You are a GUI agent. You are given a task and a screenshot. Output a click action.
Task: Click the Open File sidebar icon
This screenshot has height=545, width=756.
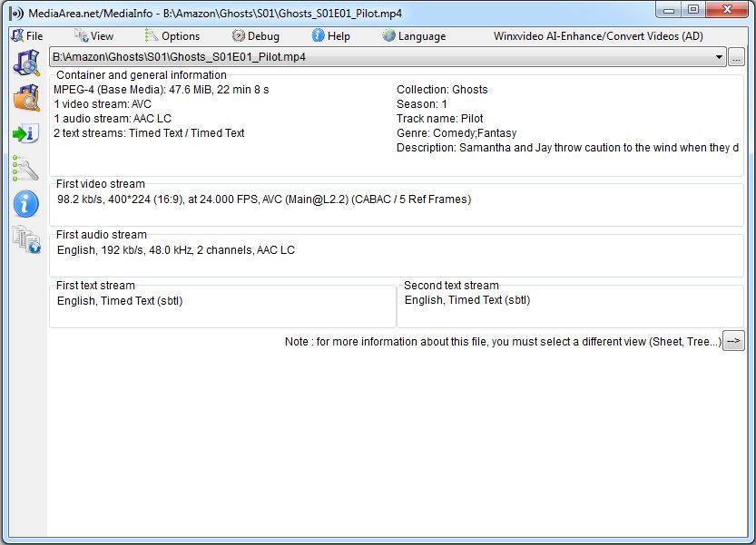[26, 63]
